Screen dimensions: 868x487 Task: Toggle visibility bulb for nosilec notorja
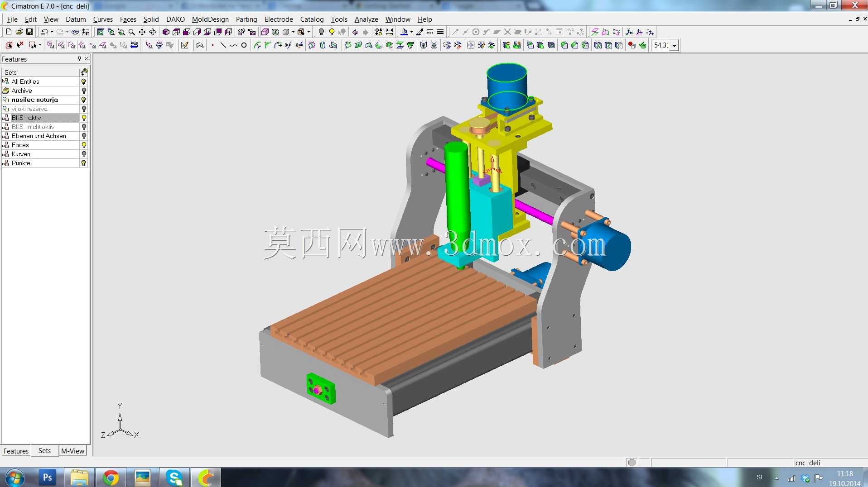coord(84,100)
